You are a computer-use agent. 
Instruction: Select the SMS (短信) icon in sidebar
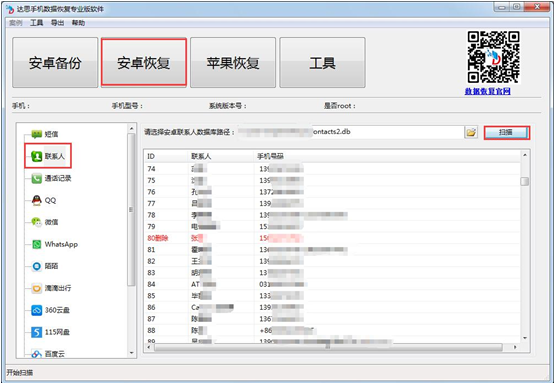pos(36,134)
